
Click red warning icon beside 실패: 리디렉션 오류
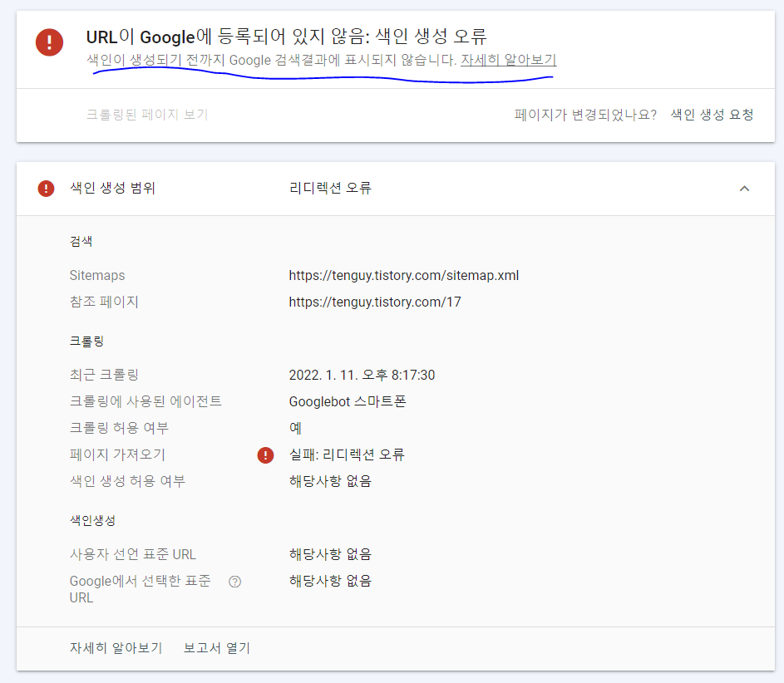click(x=265, y=455)
